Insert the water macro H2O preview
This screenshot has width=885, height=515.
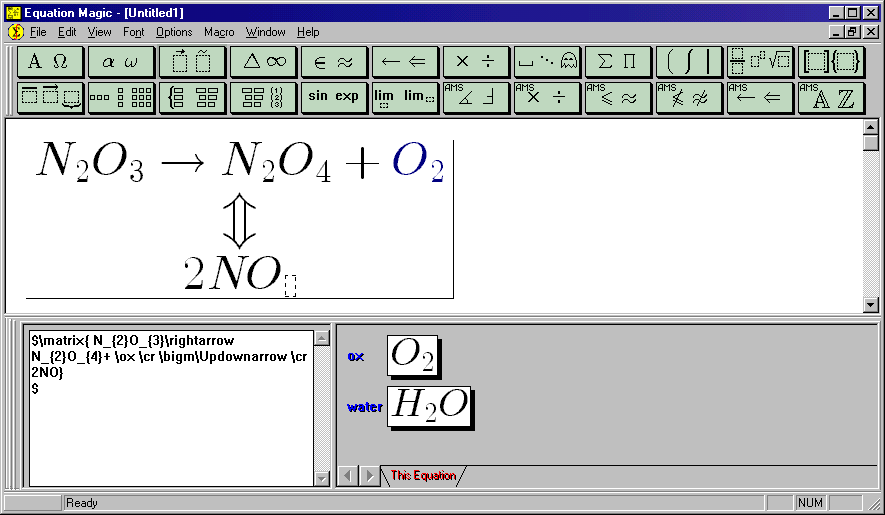[430, 407]
